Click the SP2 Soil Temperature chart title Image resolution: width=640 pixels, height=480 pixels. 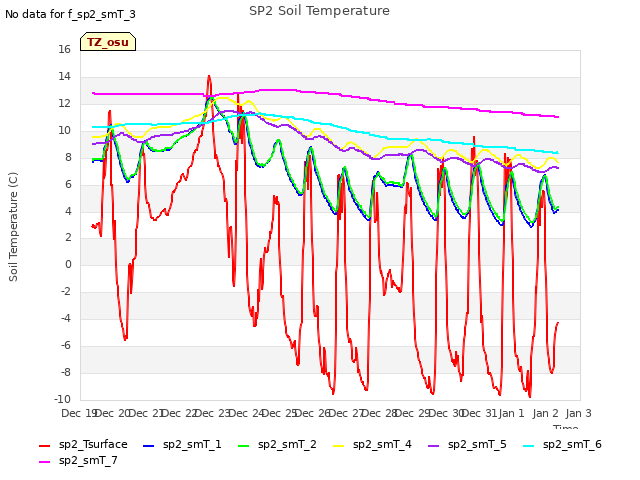pos(319,11)
